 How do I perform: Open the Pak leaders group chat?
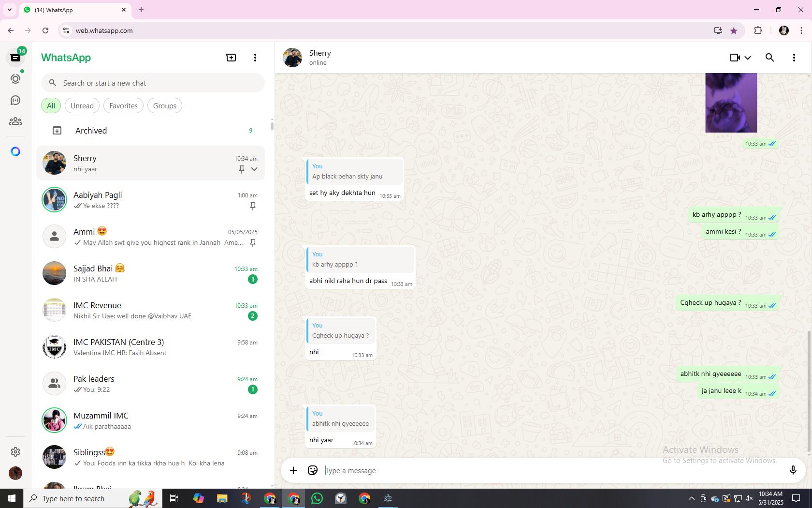[x=150, y=384]
